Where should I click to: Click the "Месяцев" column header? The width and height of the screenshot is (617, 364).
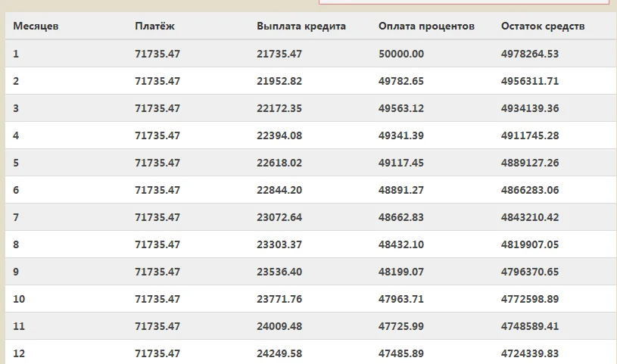click(36, 26)
